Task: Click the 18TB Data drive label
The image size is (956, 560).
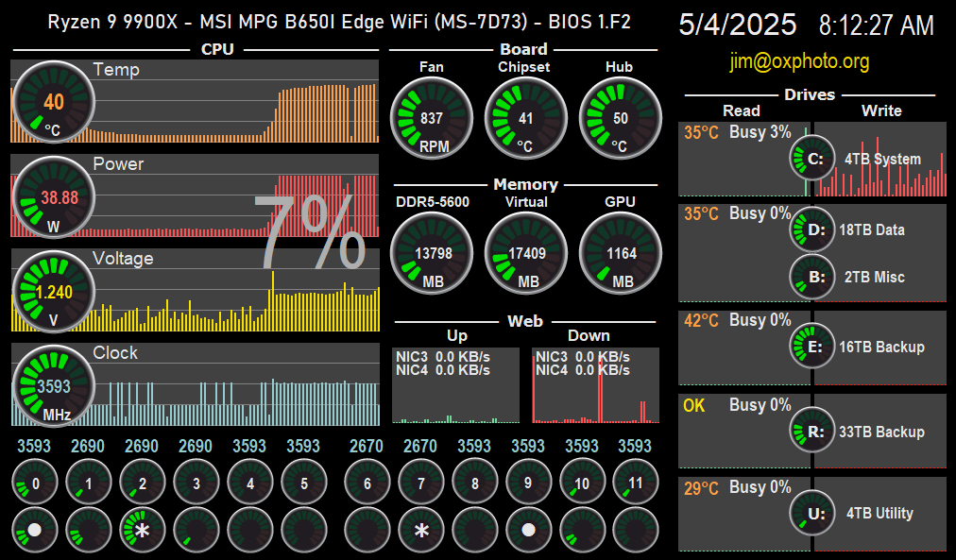Action: click(x=872, y=229)
